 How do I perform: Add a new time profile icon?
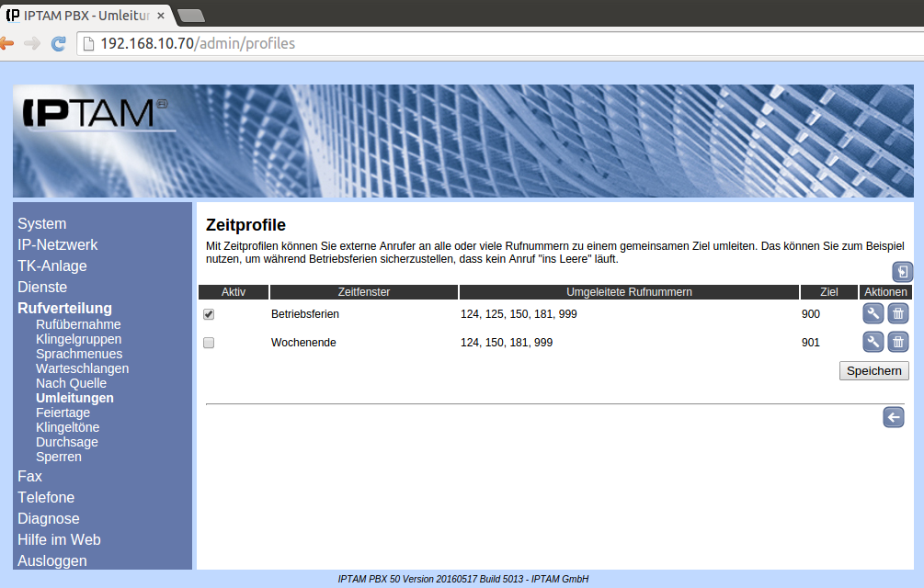(x=903, y=272)
